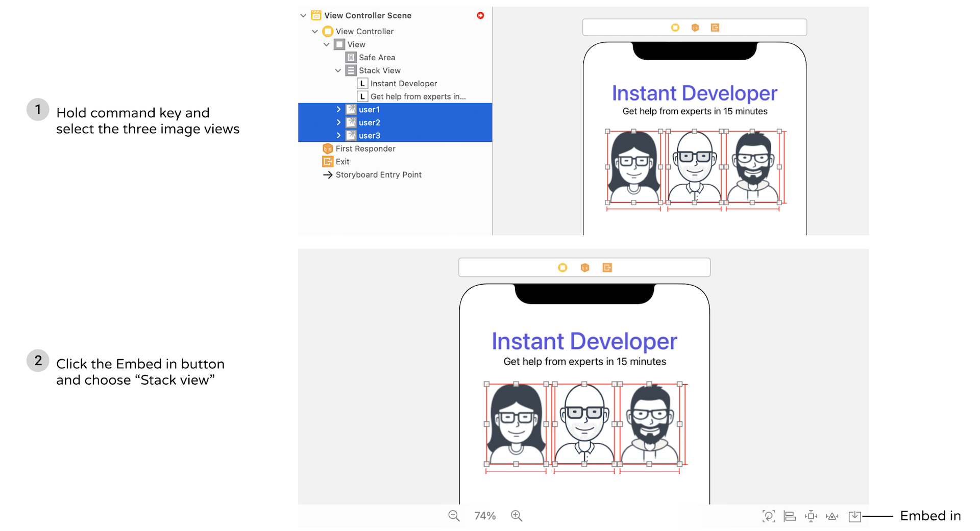Select the Instant Developer label item
This screenshot has height=531, width=980.
pos(403,84)
